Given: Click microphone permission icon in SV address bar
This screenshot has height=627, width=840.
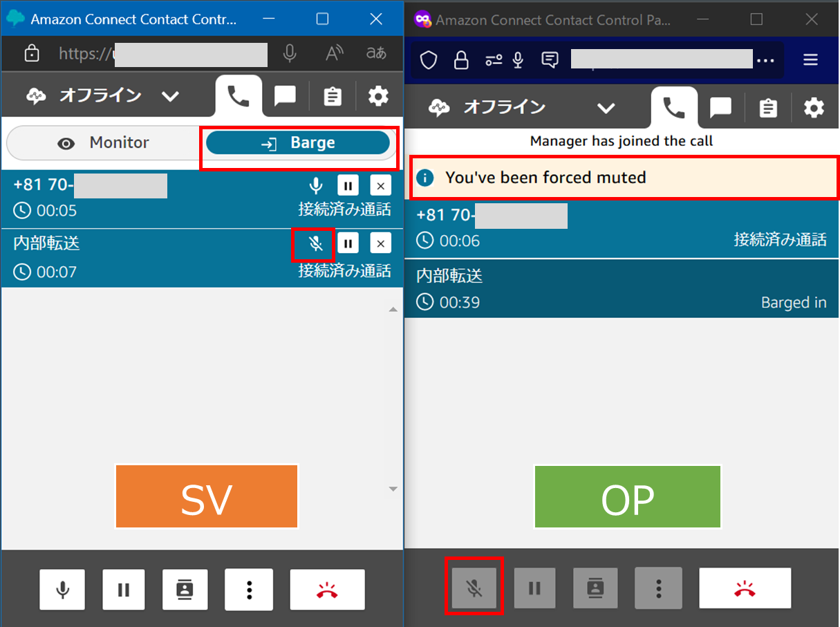Looking at the screenshot, I should pyautogui.click(x=290, y=53).
